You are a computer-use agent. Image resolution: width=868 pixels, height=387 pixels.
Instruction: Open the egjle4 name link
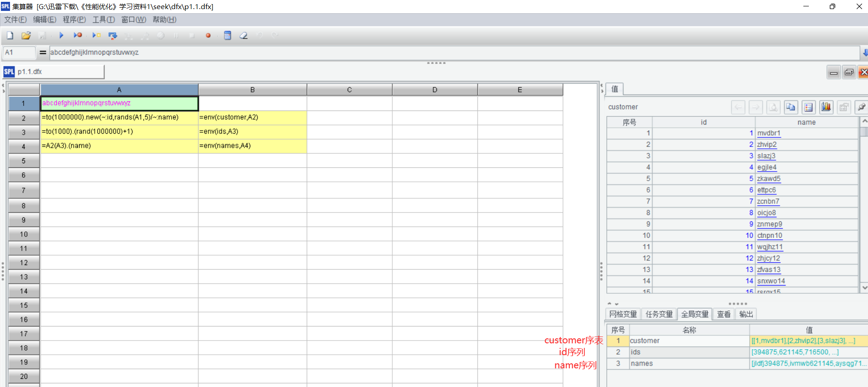767,167
